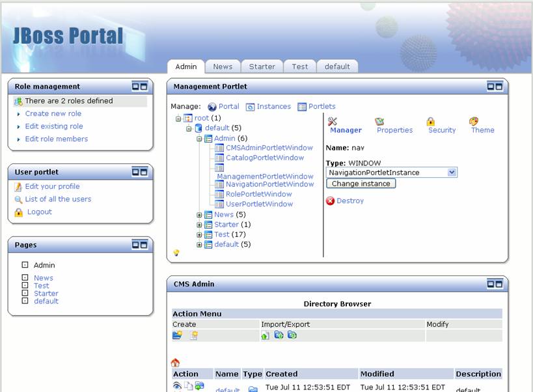This screenshot has width=533, height=392.
Task: Switch to the News tab
Action: 223,66
